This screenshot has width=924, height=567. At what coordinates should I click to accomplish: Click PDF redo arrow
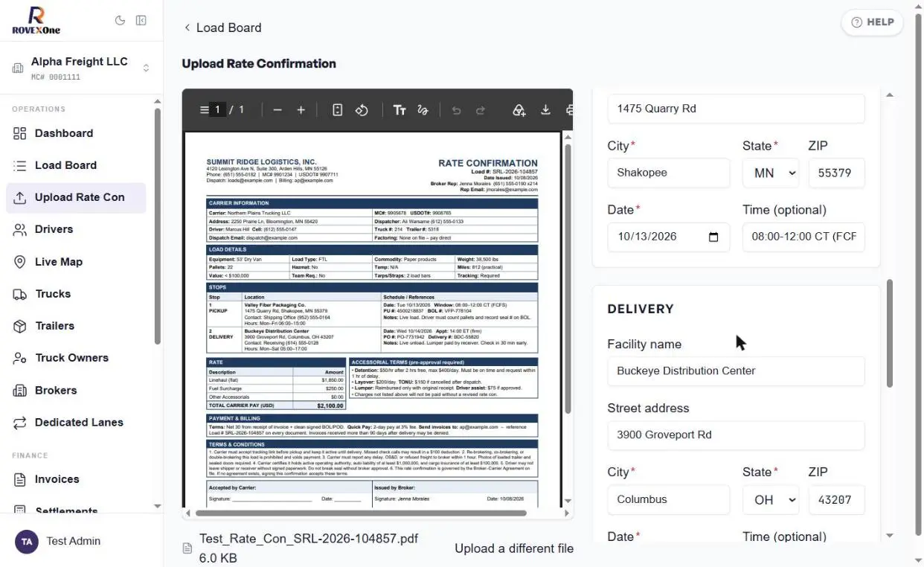pyautogui.click(x=481, y=109)
